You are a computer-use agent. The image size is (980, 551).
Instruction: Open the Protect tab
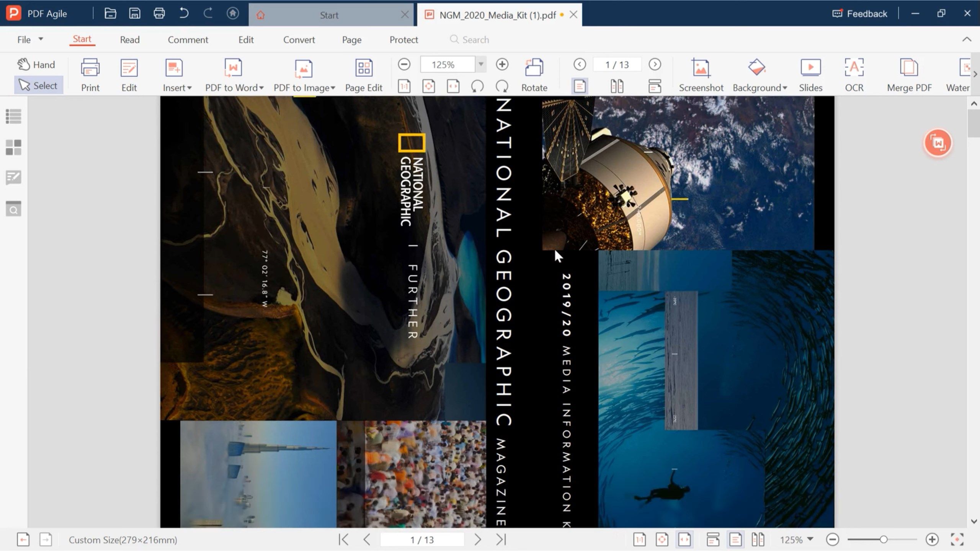[x=403, y=39]
